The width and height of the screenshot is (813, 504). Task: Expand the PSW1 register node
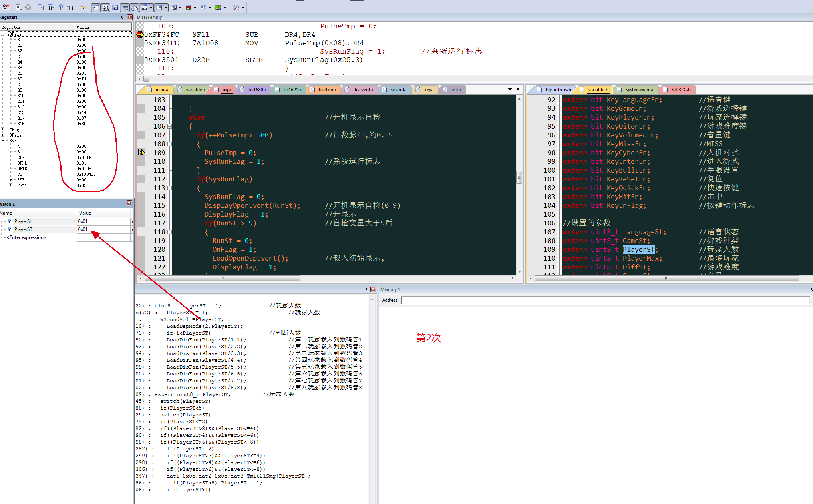click(11, 185)
